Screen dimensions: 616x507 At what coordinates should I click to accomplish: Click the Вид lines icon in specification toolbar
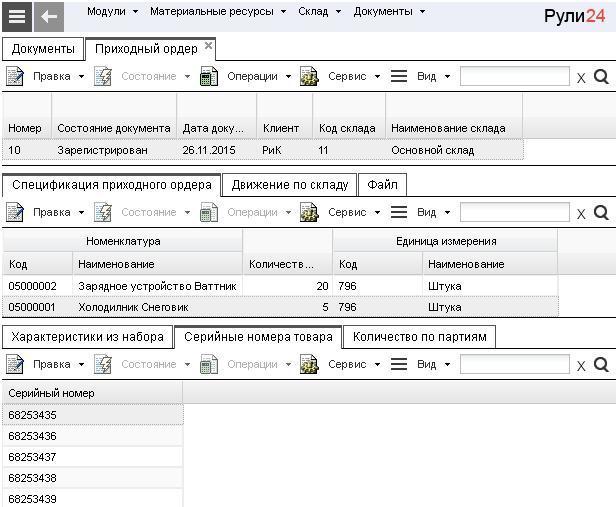tap(399, 212)
